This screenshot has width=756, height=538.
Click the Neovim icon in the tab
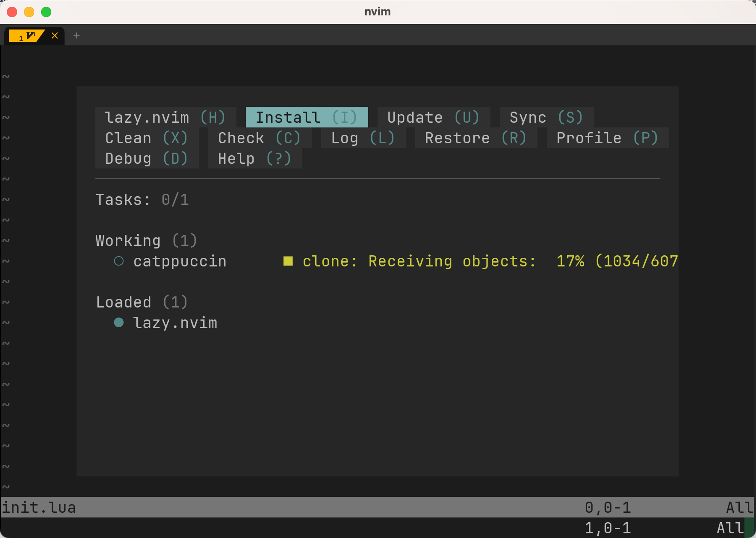(x=30, y=35)
